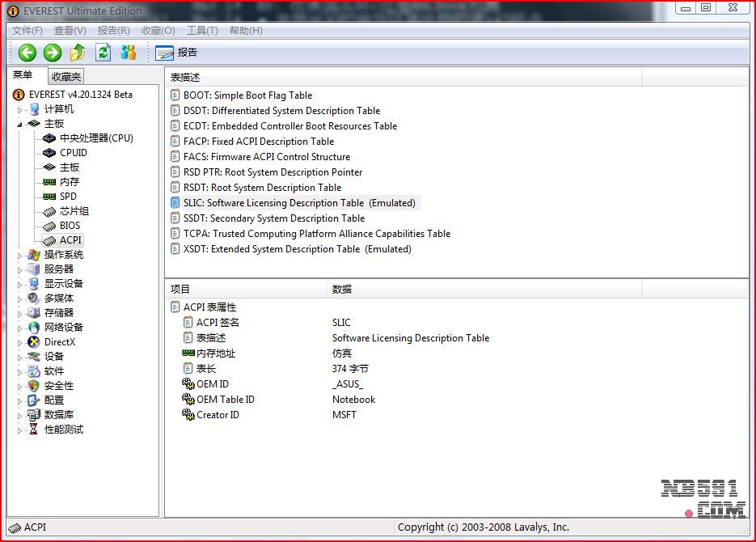Open the 工具(T) menu
This screenshot has height=542, width=756.
coord(202,31)
